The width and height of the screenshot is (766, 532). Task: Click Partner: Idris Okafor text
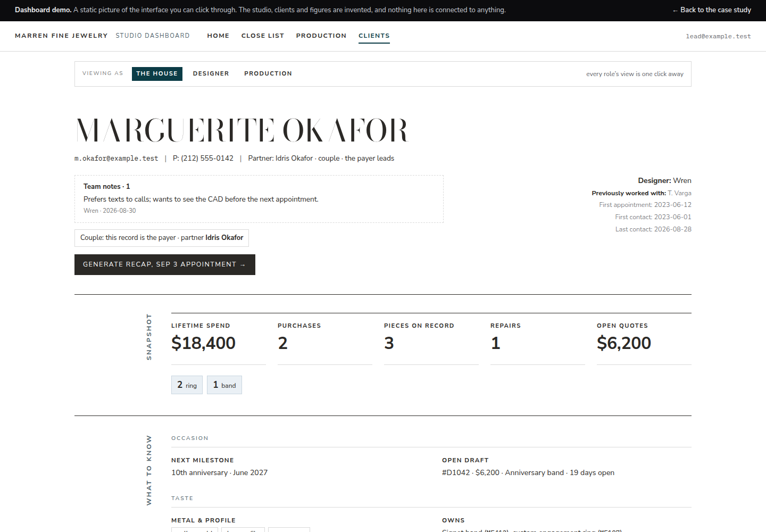(x=280, y=159)
